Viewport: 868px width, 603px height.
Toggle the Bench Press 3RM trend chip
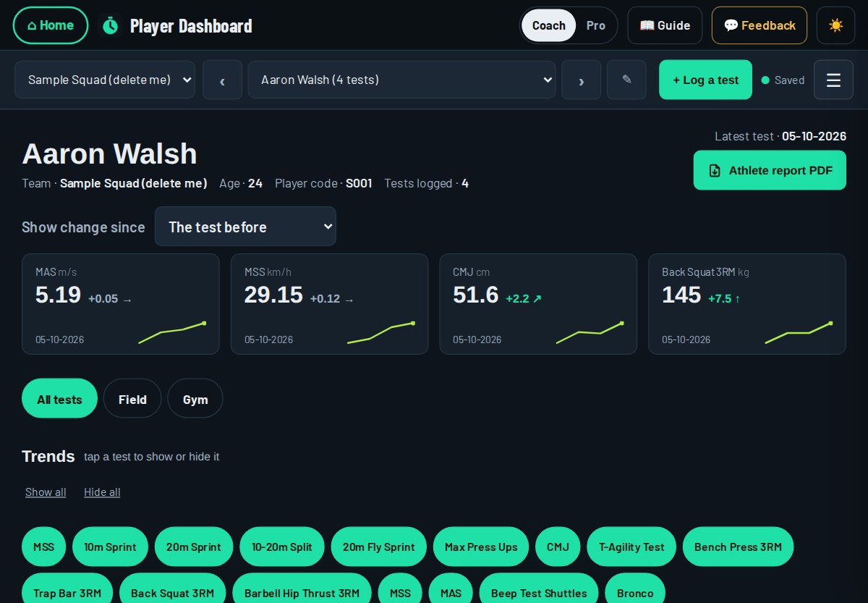tap(738, 547)
